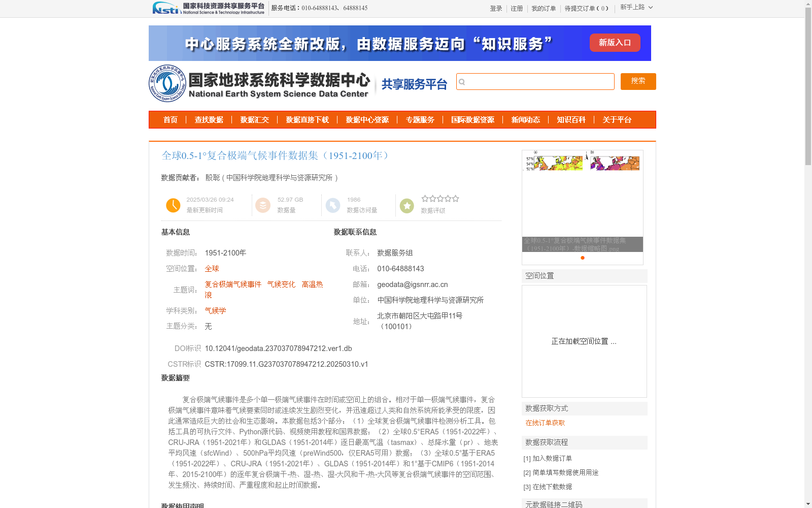This screenshot has width=812, height=508.
Task: Click the green star rating icon
Action: 407,206
